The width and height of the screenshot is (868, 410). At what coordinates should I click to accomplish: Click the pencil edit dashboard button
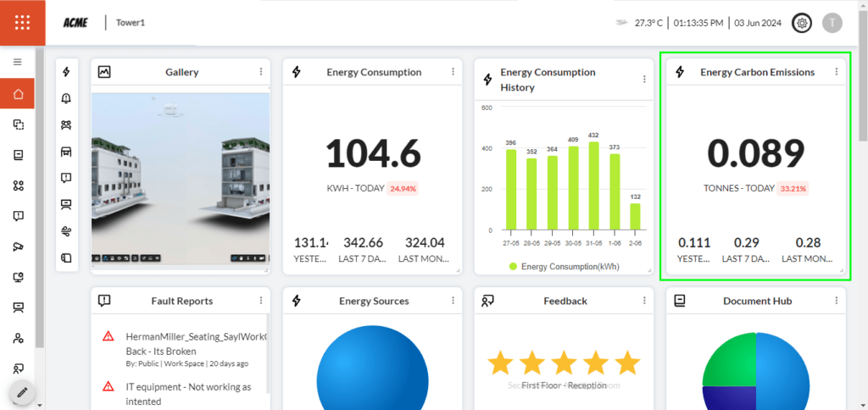pos(23,392)
